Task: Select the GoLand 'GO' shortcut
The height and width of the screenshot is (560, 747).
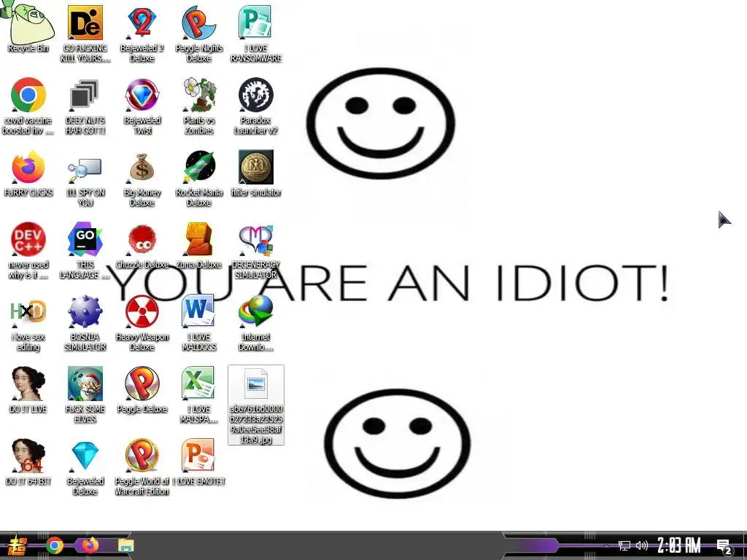Action: point(85,251)
